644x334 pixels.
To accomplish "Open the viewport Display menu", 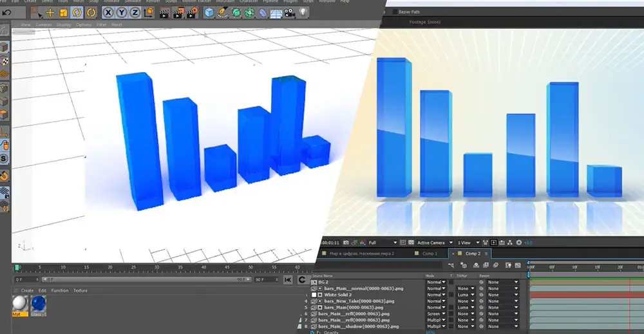I will pyautogui.click(x=64, y=24).
